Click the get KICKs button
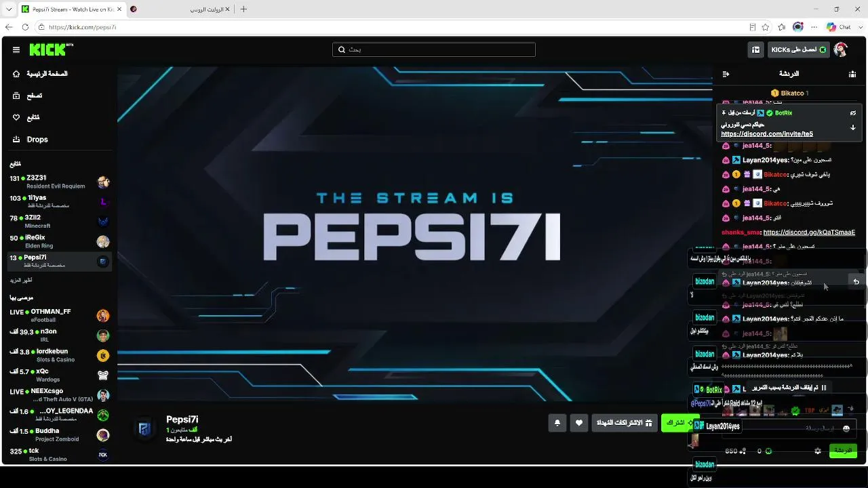Screen dimensions: 868x488 tap(798, 49)
